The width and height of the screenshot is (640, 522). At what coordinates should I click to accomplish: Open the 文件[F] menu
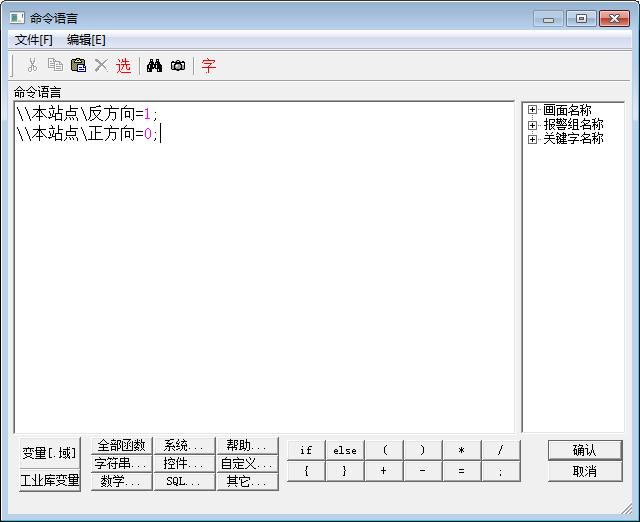[x=33, y=40]
